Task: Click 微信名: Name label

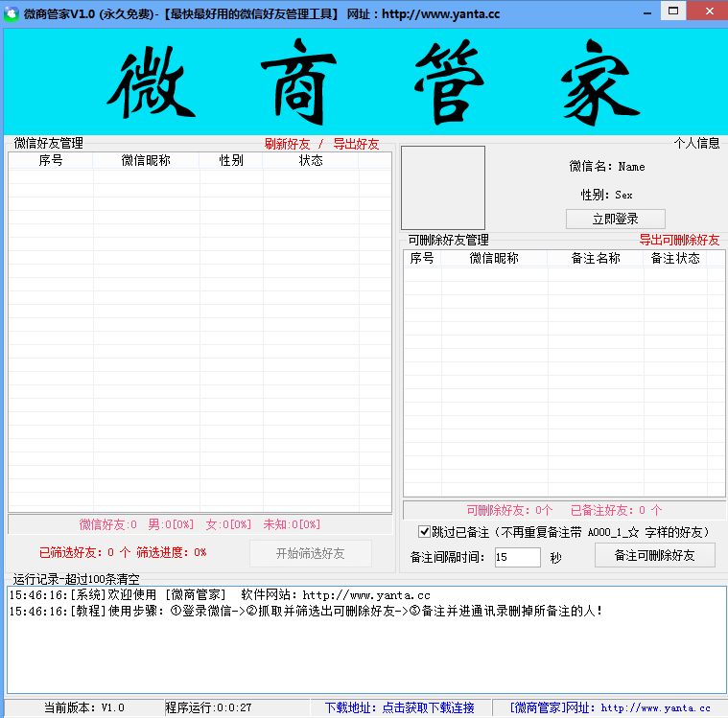Action: coord(607,166)
